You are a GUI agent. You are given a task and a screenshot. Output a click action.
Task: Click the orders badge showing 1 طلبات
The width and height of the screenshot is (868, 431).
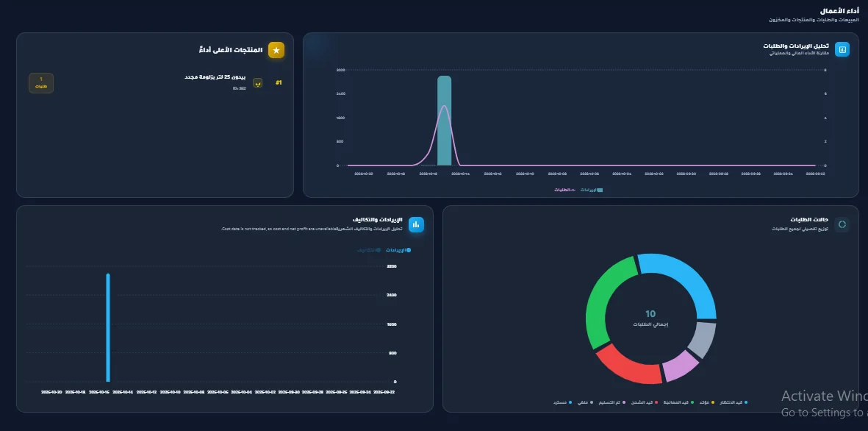[x=41, y=83]
